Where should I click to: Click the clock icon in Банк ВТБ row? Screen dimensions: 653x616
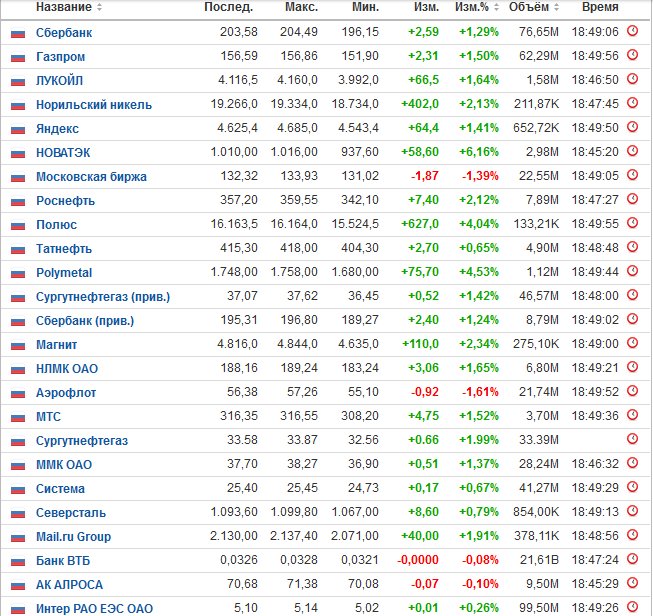[632, 559]
